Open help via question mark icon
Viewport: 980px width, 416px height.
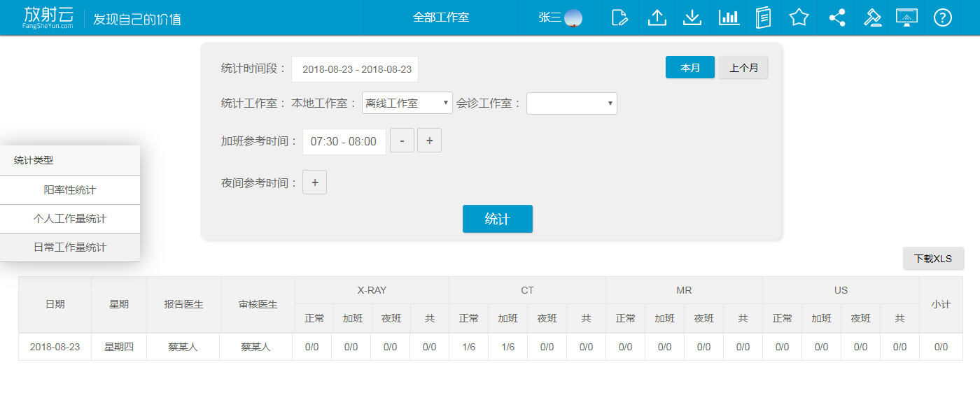coord(943,17)
